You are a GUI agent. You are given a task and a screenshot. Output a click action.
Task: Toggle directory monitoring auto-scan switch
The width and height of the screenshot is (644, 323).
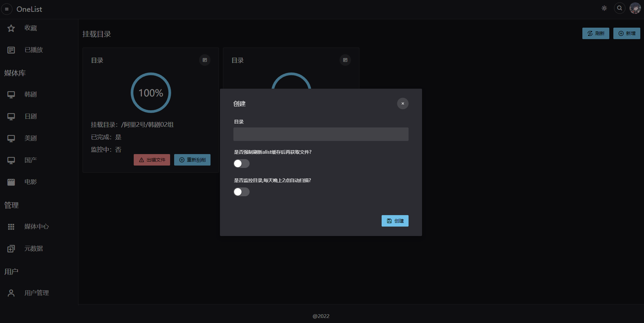click(x=241, y=192)
